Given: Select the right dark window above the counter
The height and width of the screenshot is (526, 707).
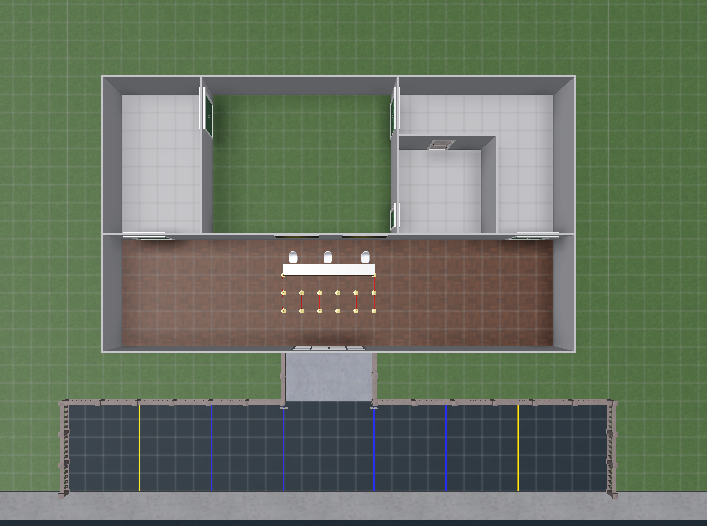Looking at the screenshot, I should click(x=365, y=236).
